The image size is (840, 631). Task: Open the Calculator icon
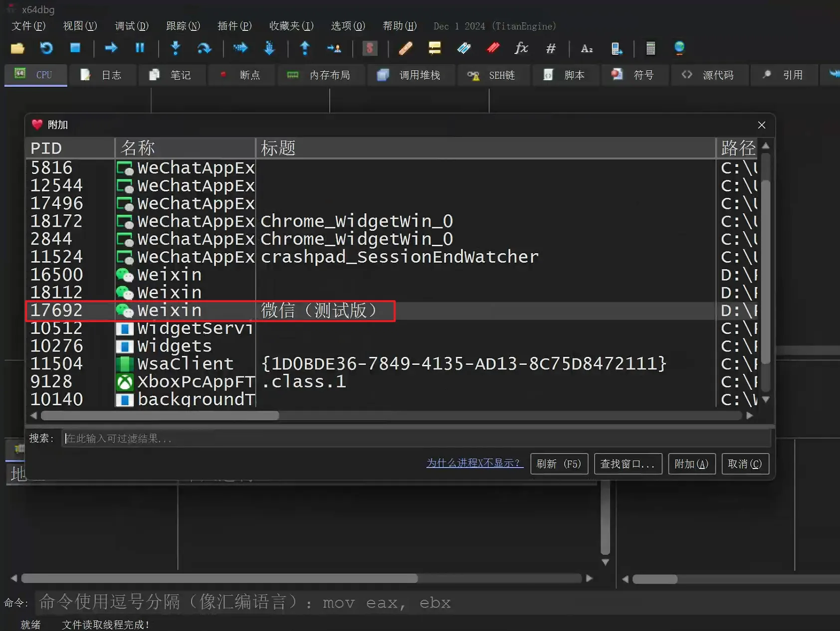click(650, 48)
